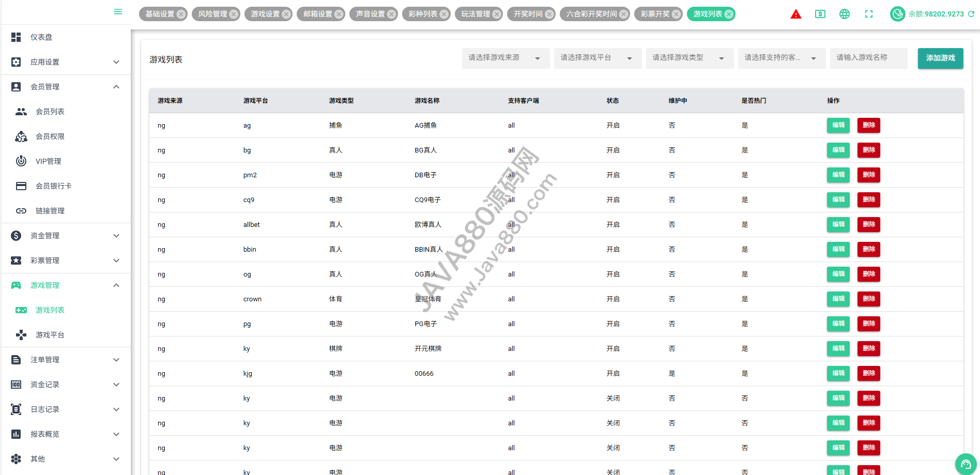Close the active 游戏列表 tab
Viewport: 980px width, 475px height.
click(729, 14)
